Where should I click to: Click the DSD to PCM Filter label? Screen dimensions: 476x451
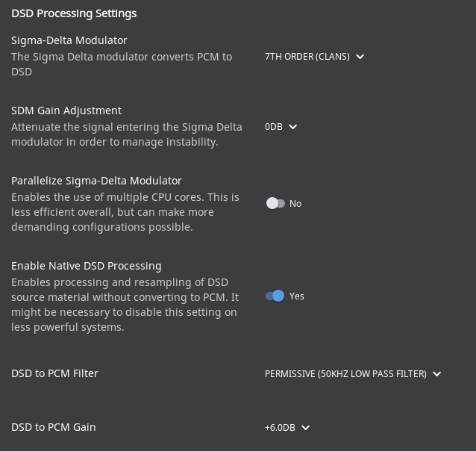54,373
